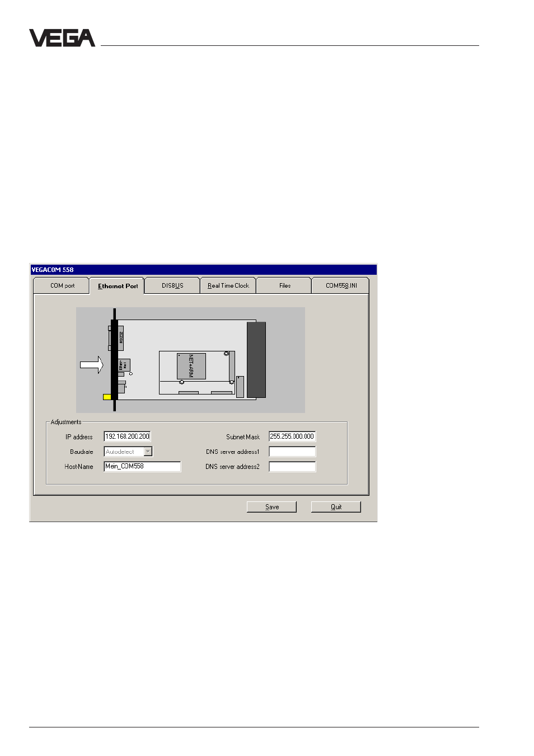Click the Subnet Mask input field
Image resolution: width=534 pixels, height=756 pixels.
pyautogui.click(x=292, y=436)
